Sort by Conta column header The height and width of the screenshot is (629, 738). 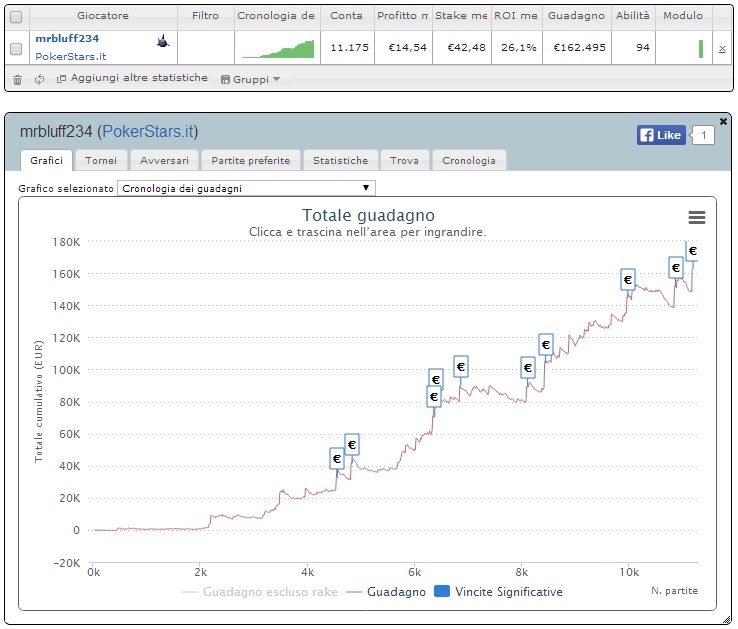tap(346, 16)
